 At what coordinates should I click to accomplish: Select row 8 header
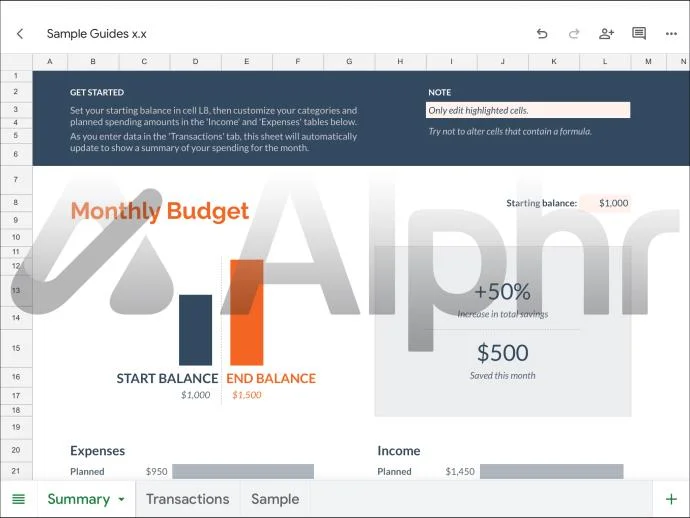coord(16,202)
